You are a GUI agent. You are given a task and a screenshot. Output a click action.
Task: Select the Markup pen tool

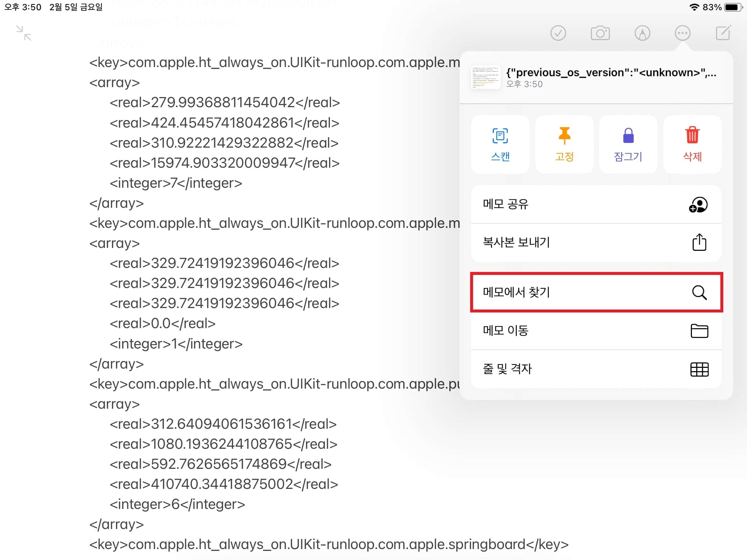pyautogui.click(x=642, y=33)
